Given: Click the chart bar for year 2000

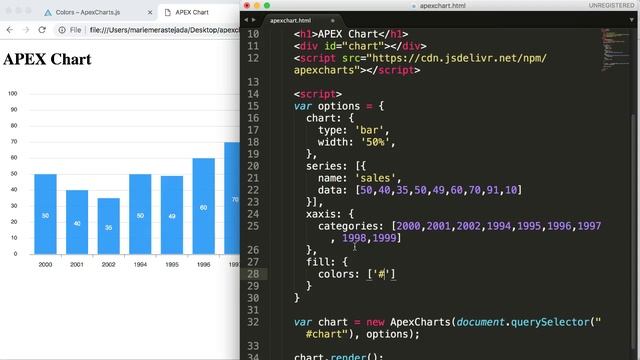Looking at the screenshot, I should (45, 214).
